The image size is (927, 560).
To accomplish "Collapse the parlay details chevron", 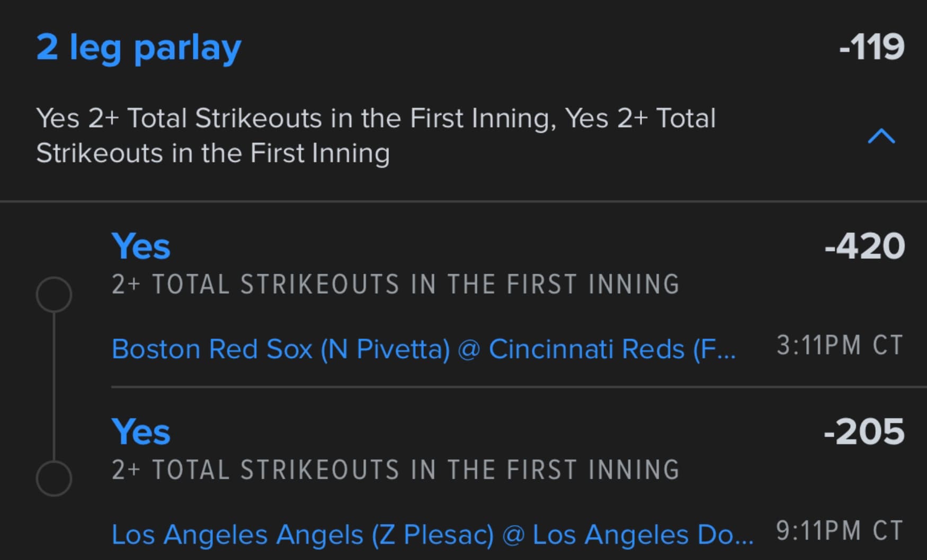I will [x=881, y=136].
